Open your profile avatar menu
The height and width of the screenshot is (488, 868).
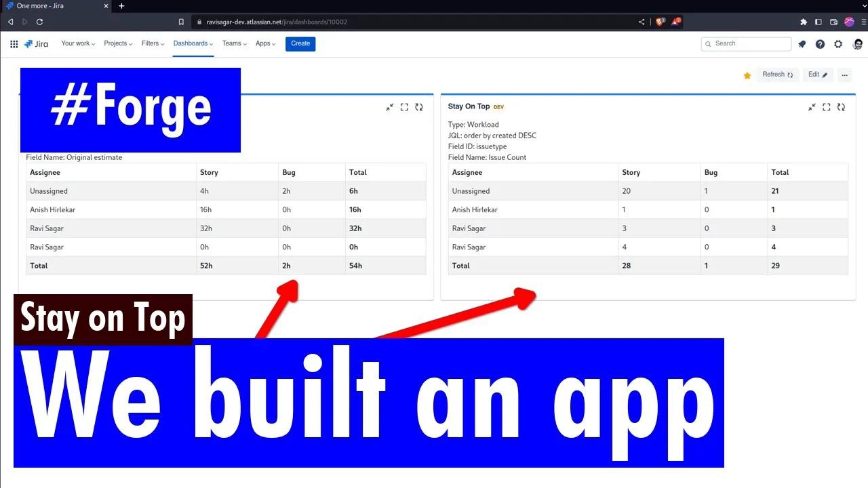[x=857, y=44]
